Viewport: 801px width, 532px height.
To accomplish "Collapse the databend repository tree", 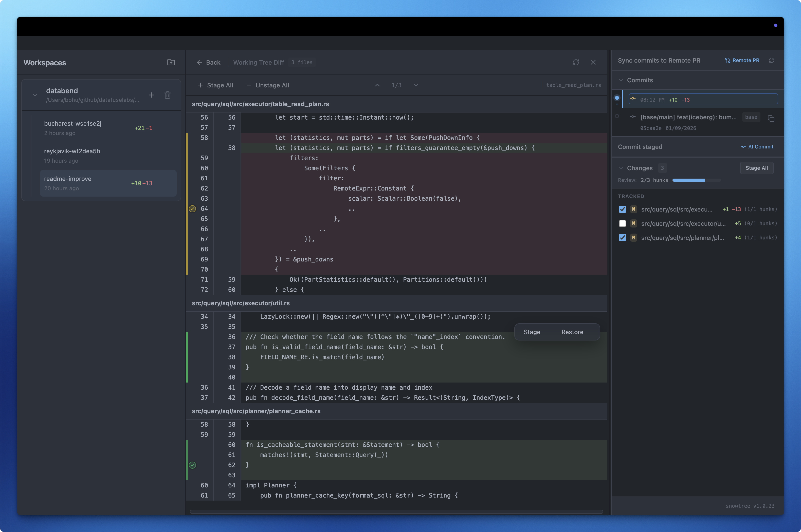I will pyautogui.click(x=35, y=95).
